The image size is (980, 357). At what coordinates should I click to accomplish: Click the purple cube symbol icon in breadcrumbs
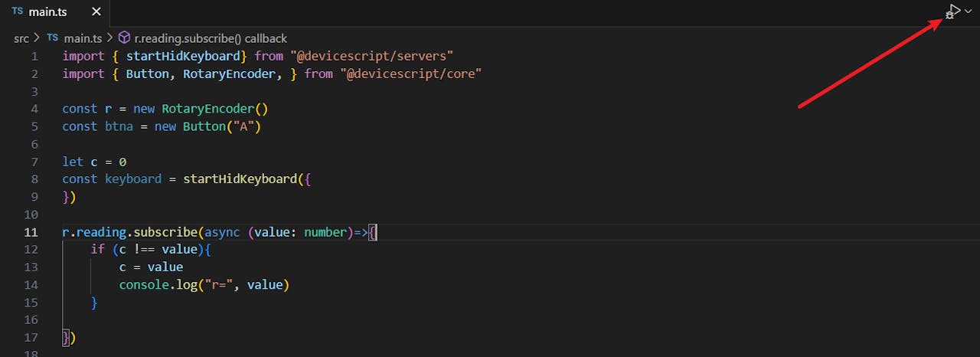[x=124, y=38]
